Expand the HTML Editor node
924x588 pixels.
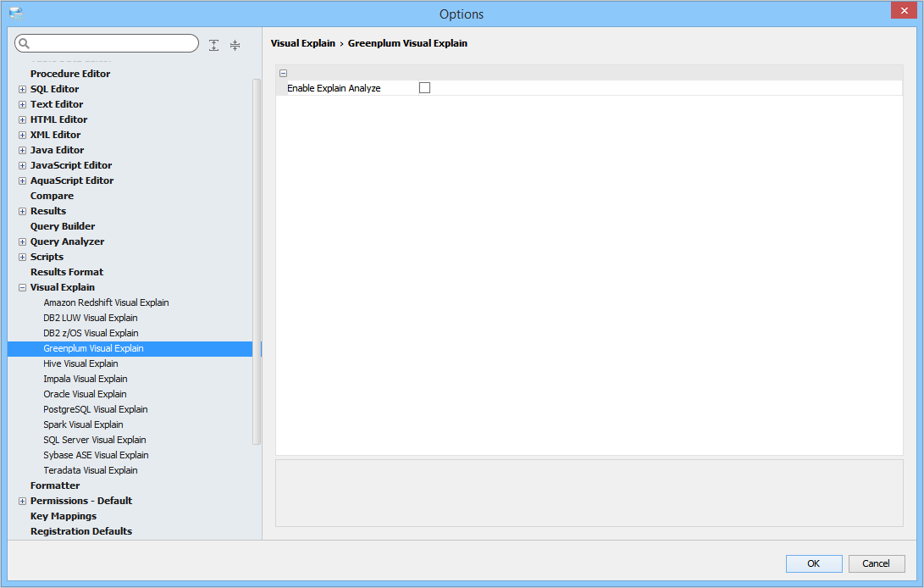pos(22,119)
